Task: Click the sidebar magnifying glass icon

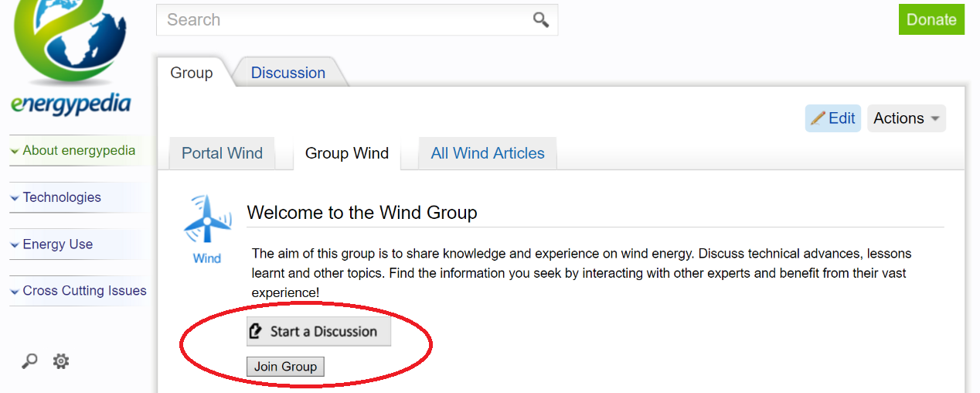Action: [x=29, y=361]
